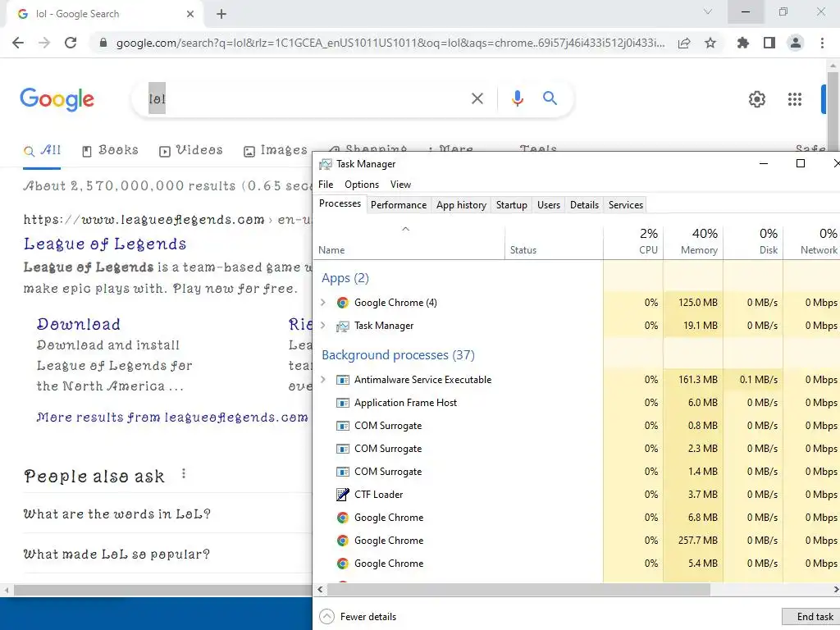Open Chrome extensions puzzle icon
840x630 pixels.
[743, 43]
